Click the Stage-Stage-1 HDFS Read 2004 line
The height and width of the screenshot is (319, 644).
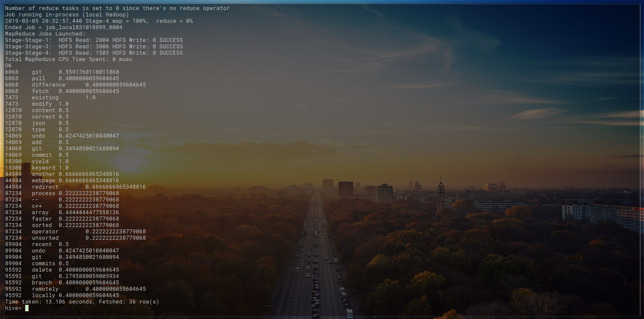94,40
